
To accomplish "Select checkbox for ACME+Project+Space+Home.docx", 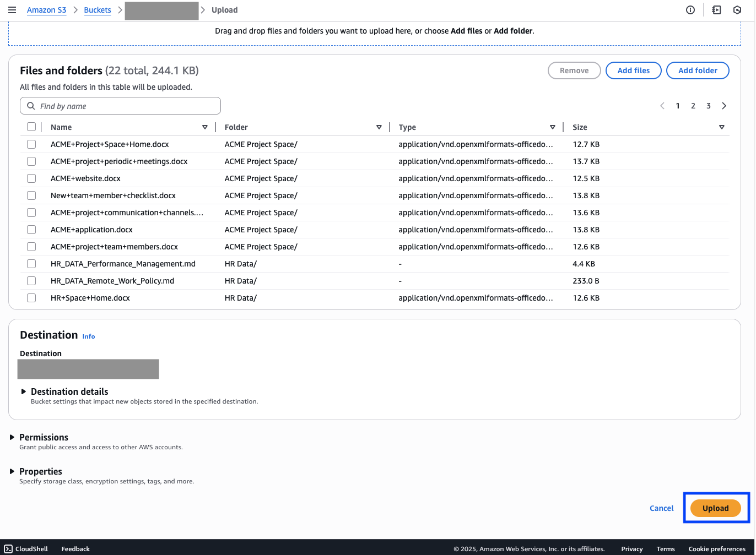I will (x=31, y=144).
